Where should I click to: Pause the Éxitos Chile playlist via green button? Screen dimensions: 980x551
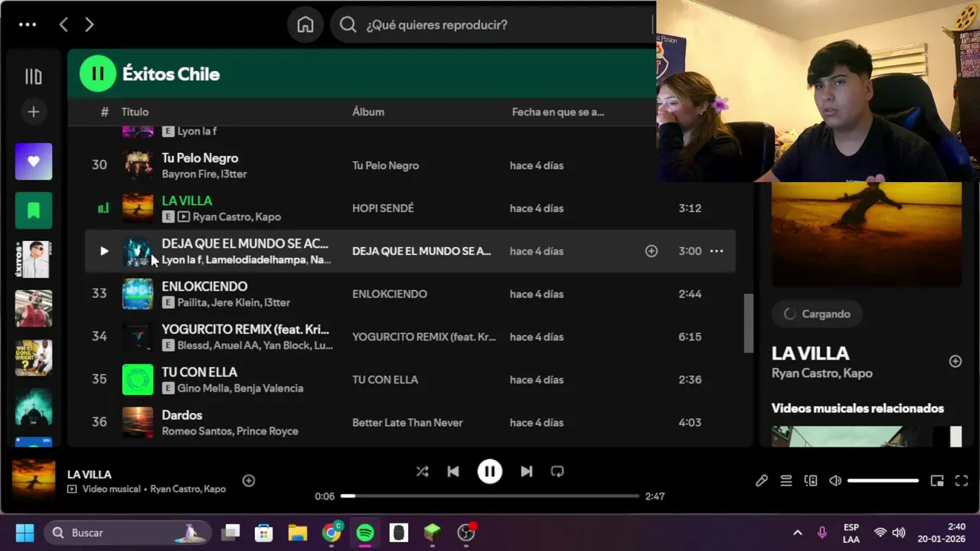97,74
